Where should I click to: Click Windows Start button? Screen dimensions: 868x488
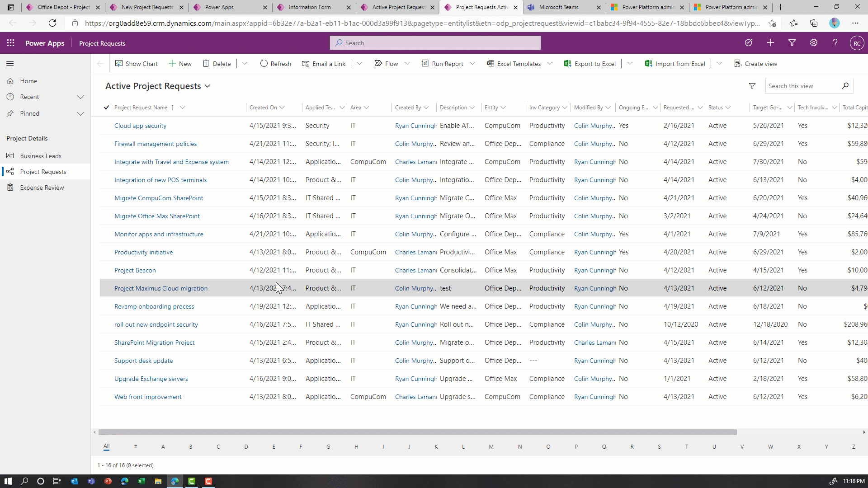8,481
